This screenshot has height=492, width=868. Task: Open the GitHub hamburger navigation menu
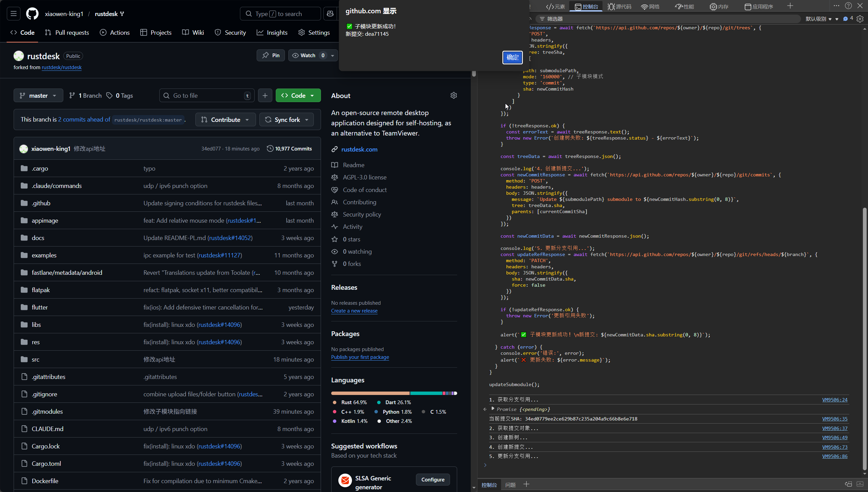coord(14,14)
